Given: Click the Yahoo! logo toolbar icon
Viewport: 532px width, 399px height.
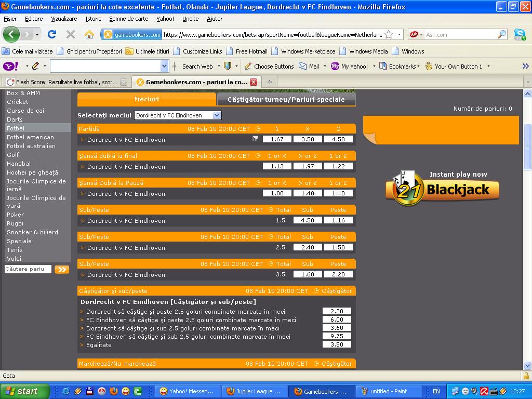Looking at the screenshot, I should click(11, 66).
